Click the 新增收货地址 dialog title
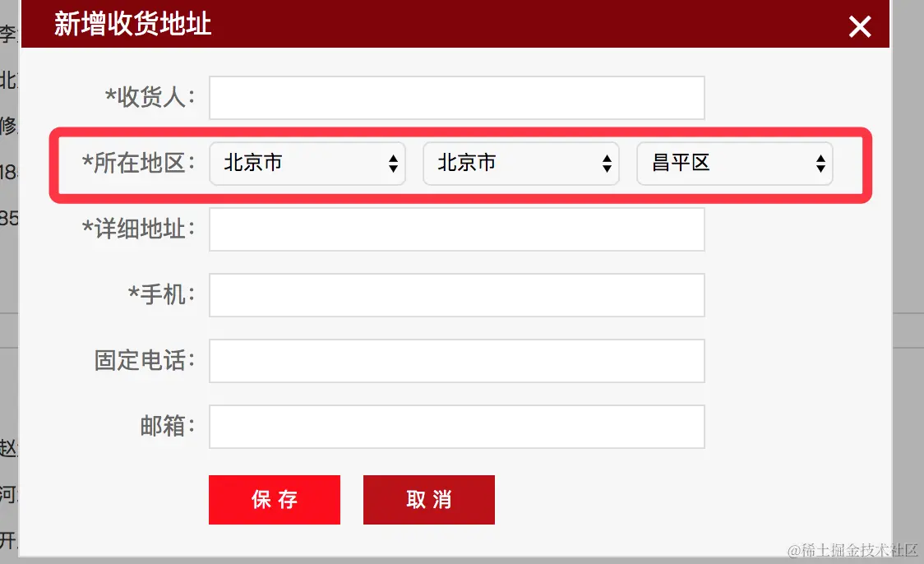924x564 pixels. click(x=132, y=24)
